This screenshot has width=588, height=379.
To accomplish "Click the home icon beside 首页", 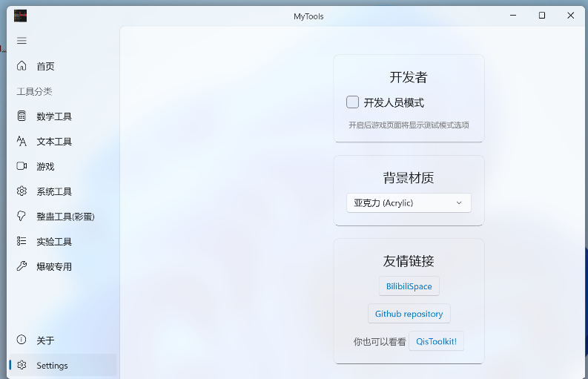I will (22, 66).
